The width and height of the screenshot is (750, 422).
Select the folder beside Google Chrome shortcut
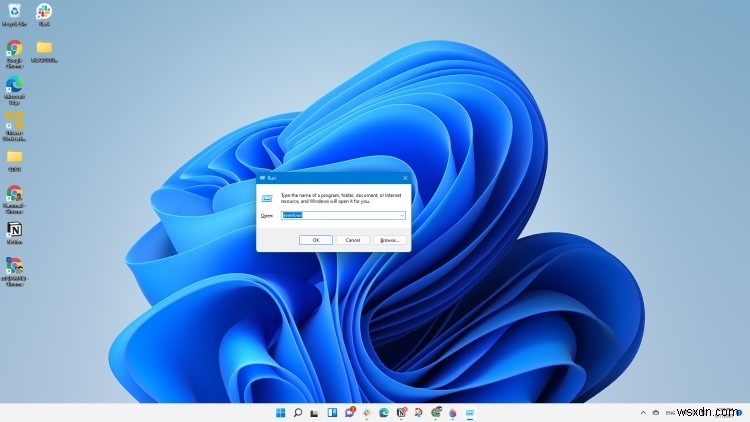pos(44,51)
